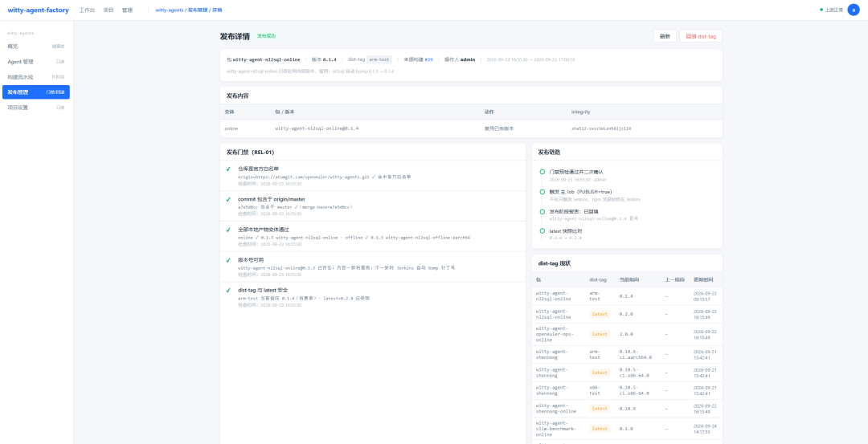The image size is (868, 444).
Task: Click the latest badge for witty-agent-vllm-benchmark-online
Action: (600, 429)
